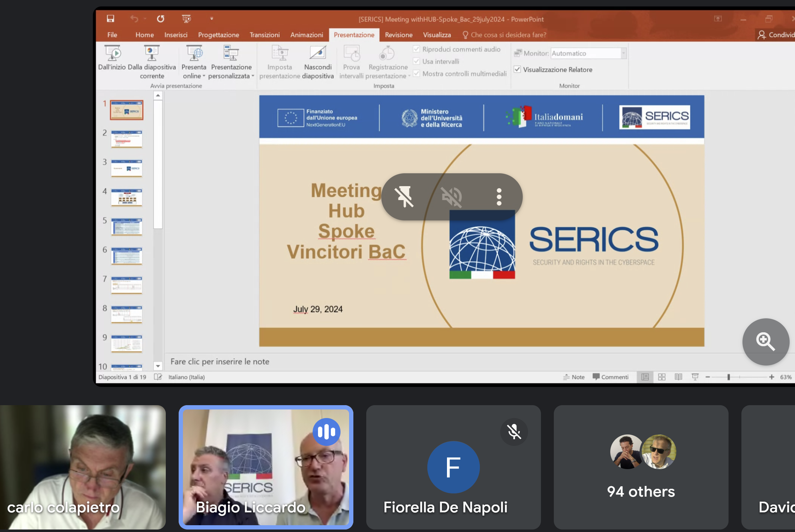
Task: Switch to the Visualizza tab
Action: [437, 35]
